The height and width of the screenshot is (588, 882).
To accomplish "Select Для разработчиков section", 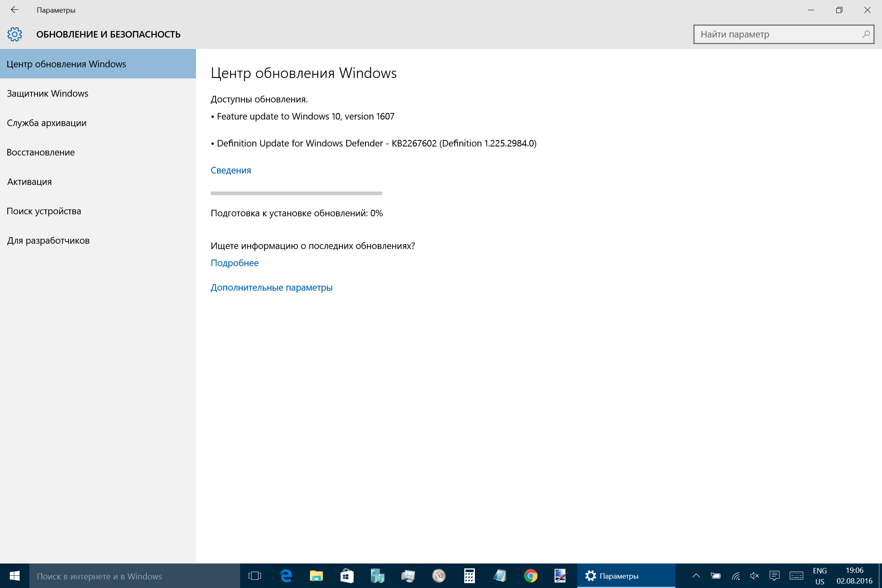I will coord(48,241).
